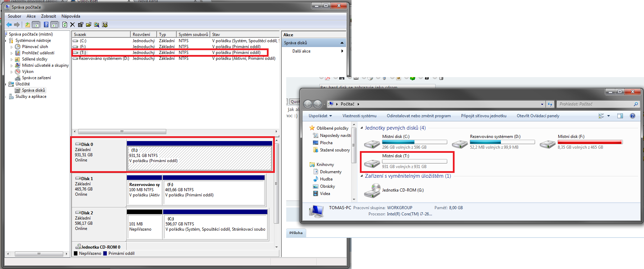The height and width of the screenshot is (269, 644).
Task: Click the Stav column header
Action: [x=245, y=35]
